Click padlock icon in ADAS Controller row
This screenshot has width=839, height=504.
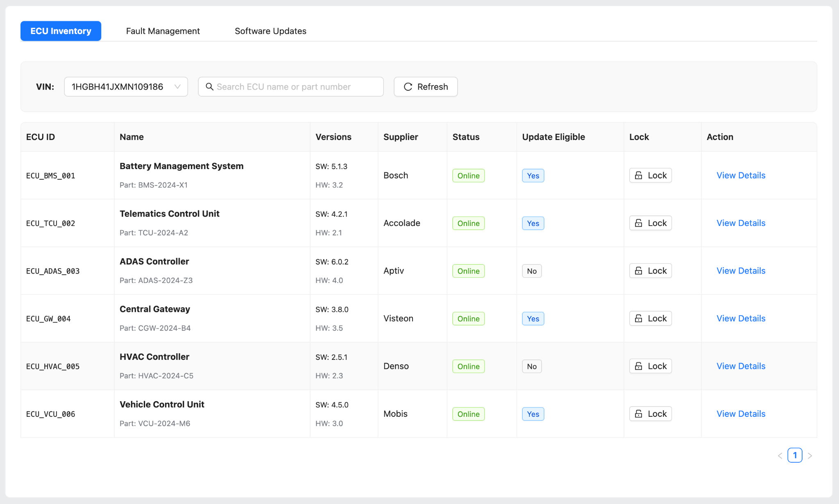pyautogui.click(x=638, y=271)
